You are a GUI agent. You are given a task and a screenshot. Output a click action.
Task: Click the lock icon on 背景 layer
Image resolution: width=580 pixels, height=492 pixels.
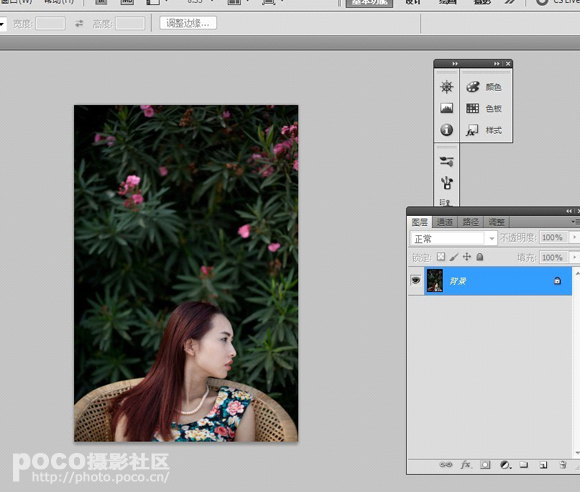point(557,281)
